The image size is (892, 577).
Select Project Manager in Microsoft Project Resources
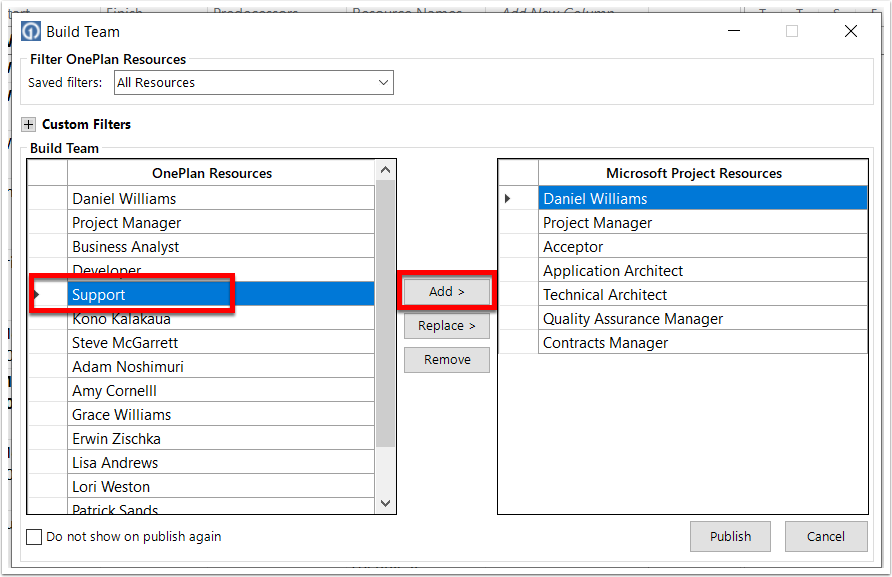point(703,222)
